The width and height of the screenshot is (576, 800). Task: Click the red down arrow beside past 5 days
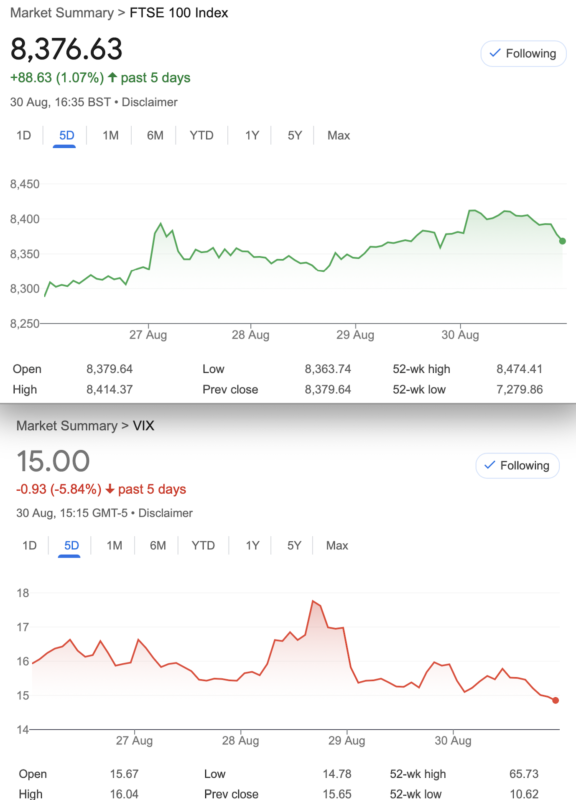pos(110,489)
